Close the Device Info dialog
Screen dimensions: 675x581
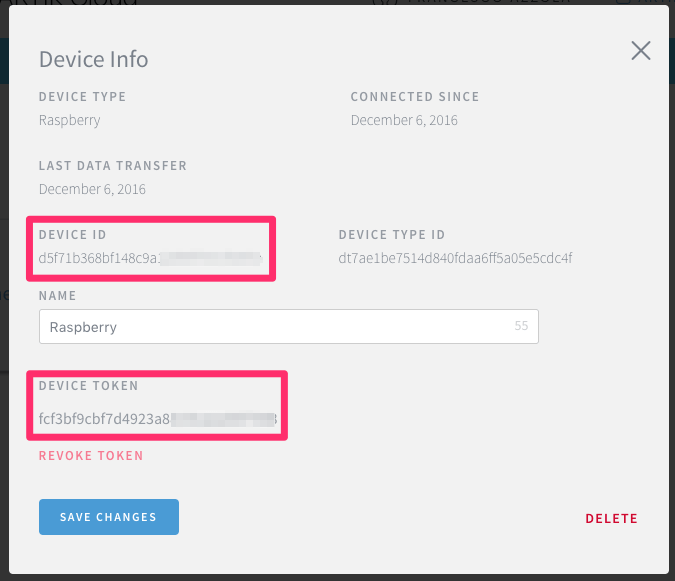click(641, 51)
